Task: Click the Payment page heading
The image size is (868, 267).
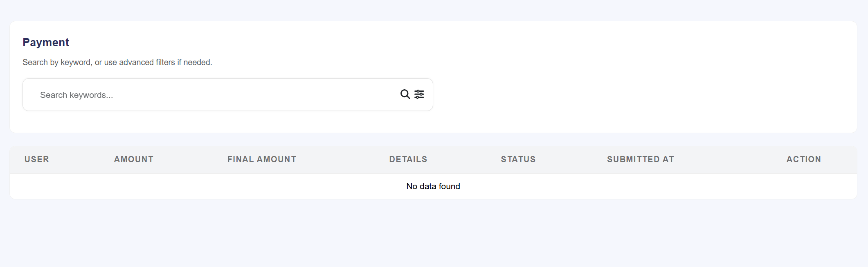Action: 46,42
